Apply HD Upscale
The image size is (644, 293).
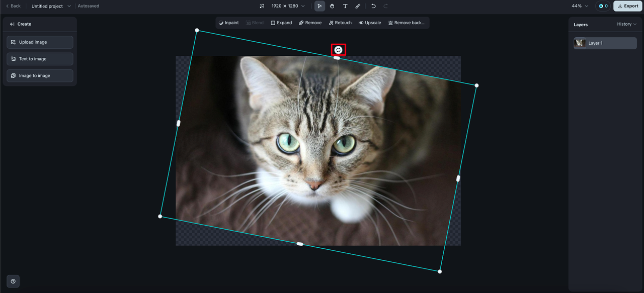click(370, 23)
